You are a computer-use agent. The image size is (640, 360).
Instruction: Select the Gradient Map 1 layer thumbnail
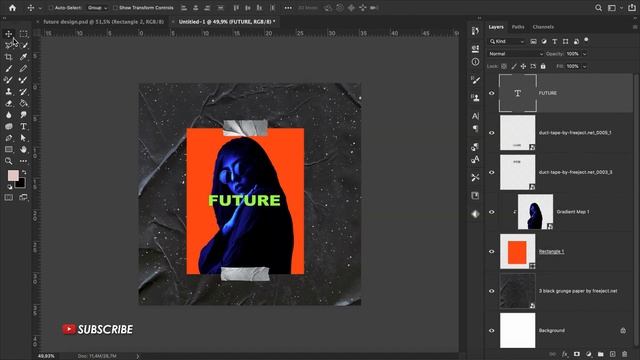[535, 212]
